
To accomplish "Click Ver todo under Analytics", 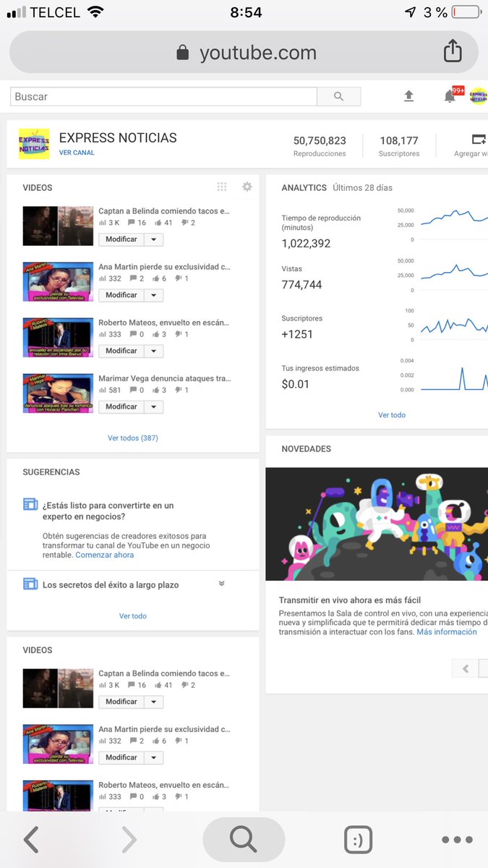I will (392, 415).
